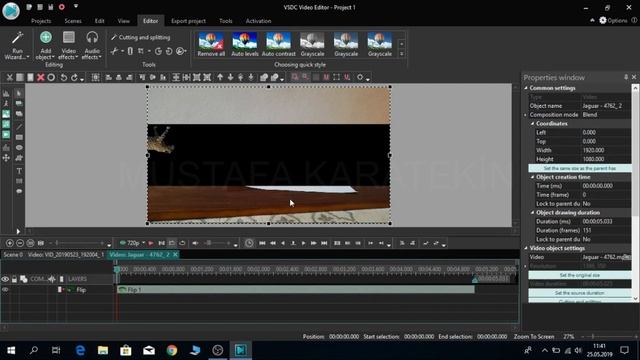
Task: Click the Add object button
Action: (x=45, y=46)
